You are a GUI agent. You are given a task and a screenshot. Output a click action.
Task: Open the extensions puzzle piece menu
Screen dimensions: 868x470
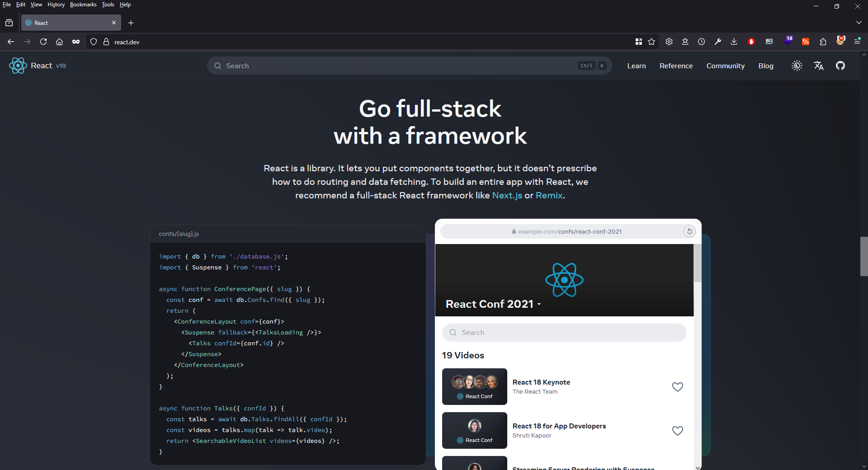tap(823, 42)
